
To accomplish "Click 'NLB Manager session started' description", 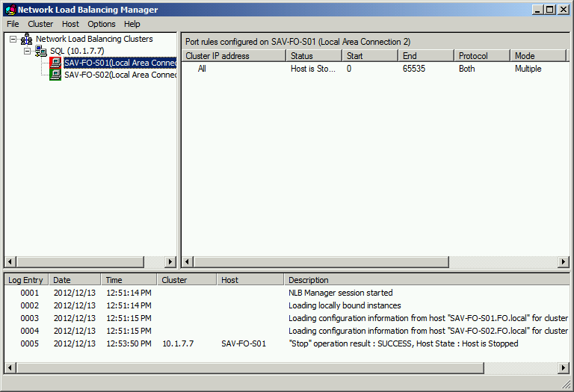I will [341, 293].
